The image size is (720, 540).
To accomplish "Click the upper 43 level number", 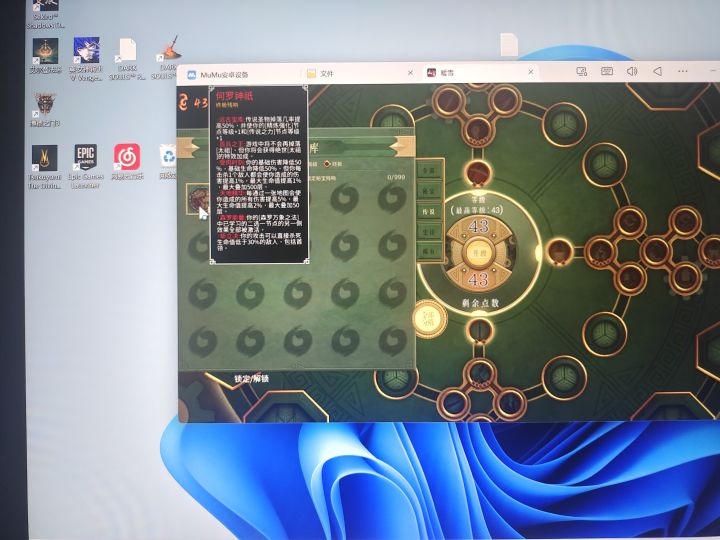I will click(478, 226).
